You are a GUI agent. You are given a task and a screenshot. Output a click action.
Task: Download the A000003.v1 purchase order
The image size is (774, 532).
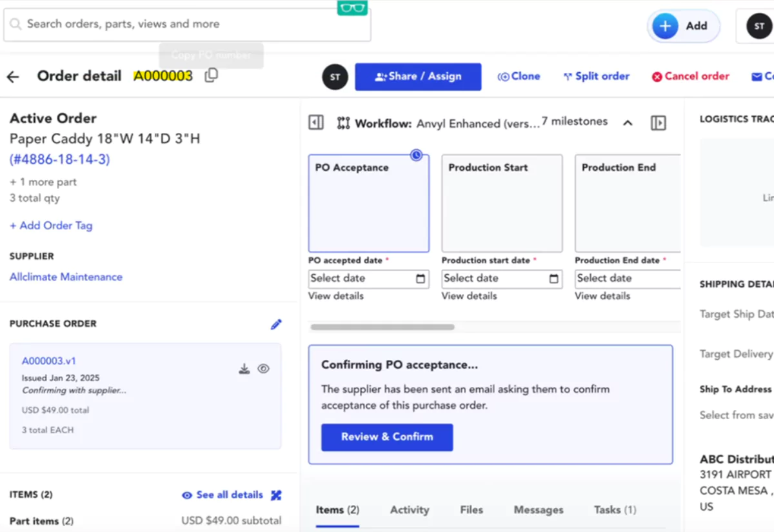tap(244, 369)
